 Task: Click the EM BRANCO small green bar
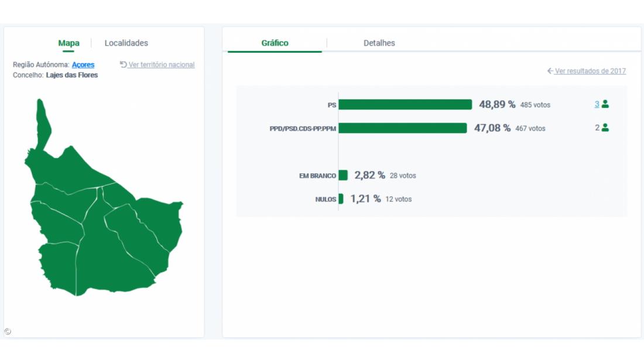(343, 175)
